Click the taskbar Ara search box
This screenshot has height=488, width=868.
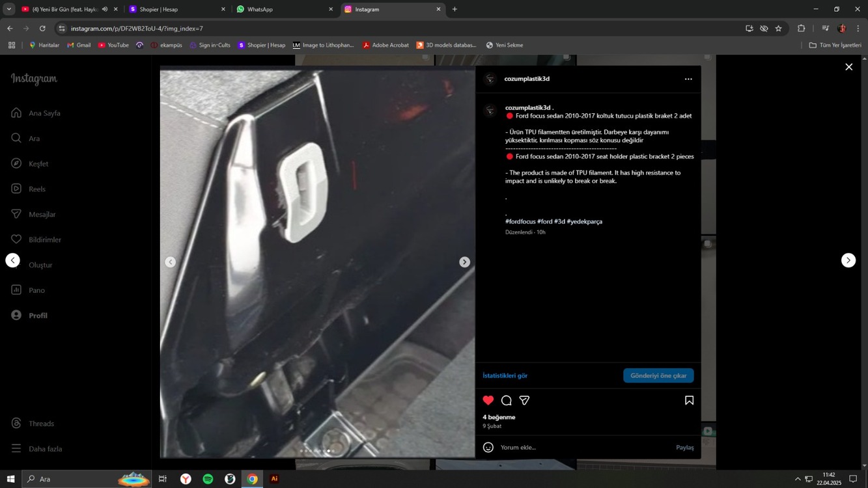pos(87,479)
